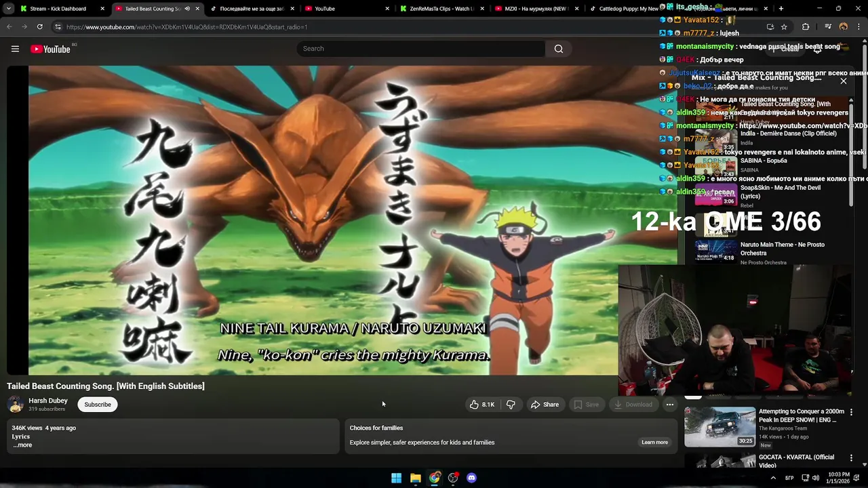Switch to Последвайте ме TikTok tab
The height and width of the screenshot is (488, 868).
[x=252, y=9]
